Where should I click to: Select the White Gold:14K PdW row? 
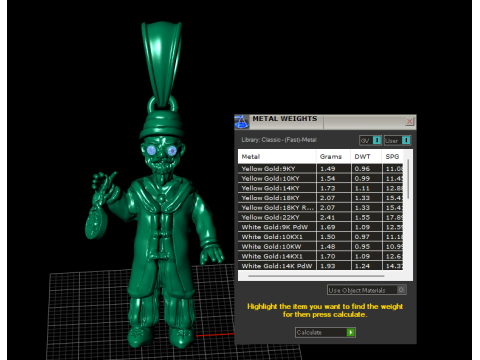[x=320, y=266]
